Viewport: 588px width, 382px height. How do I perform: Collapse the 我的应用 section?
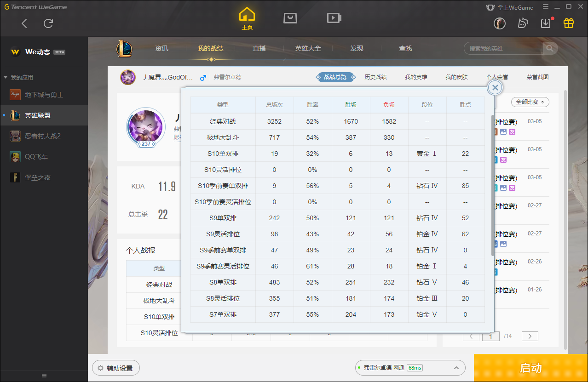click(18, 77)
